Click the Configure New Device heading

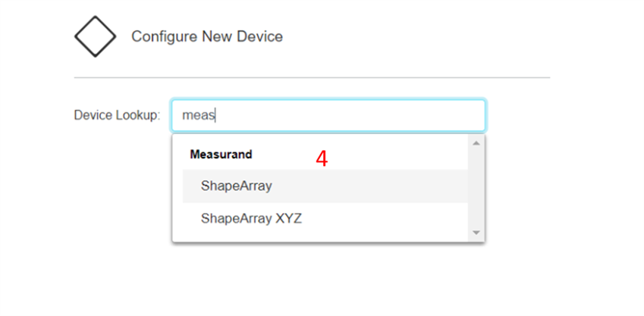[207, 36]
